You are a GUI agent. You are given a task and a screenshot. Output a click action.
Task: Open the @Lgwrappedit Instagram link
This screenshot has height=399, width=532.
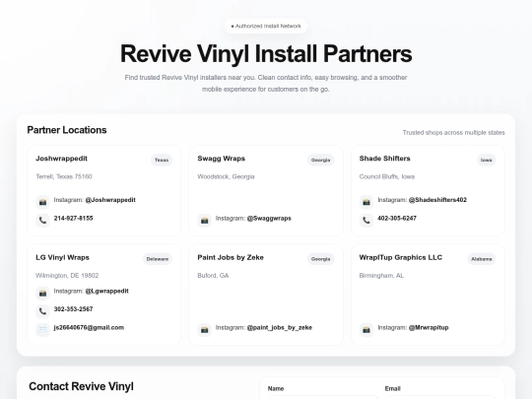106,291
